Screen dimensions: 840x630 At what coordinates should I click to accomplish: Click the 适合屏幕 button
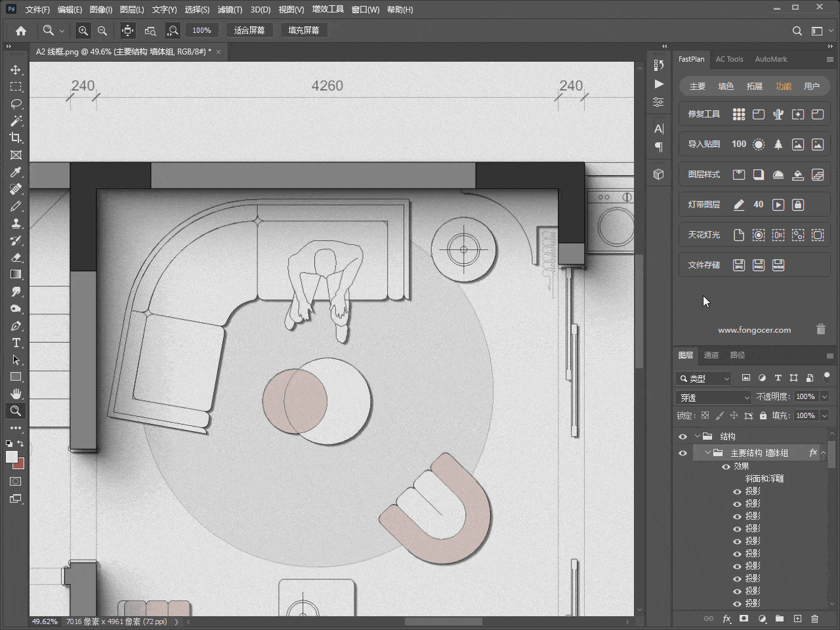(249, 31)
